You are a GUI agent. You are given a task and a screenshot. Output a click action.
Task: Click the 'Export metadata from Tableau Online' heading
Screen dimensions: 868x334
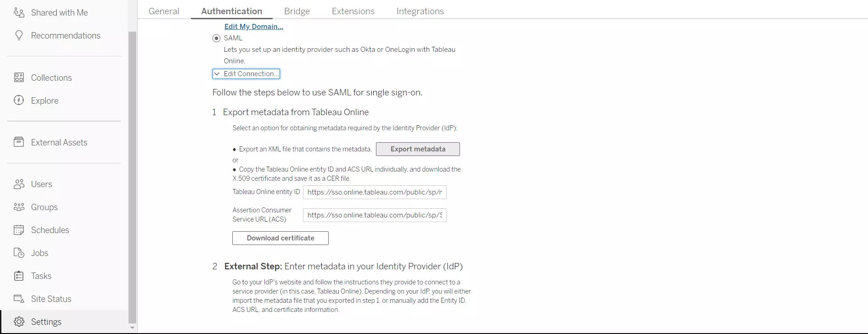point(296,112)
